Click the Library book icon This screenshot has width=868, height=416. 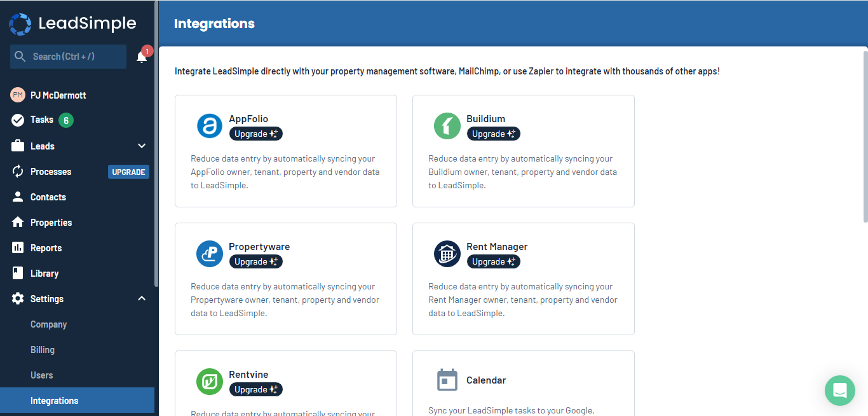click(x=18, y=274)
